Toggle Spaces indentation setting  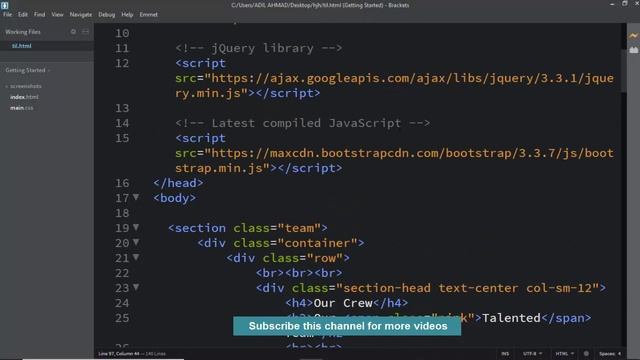[x=607, y=354]
